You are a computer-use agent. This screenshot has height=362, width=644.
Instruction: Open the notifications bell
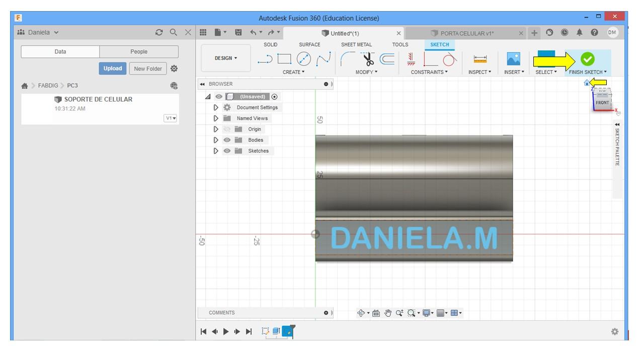(x=580, y=33)
